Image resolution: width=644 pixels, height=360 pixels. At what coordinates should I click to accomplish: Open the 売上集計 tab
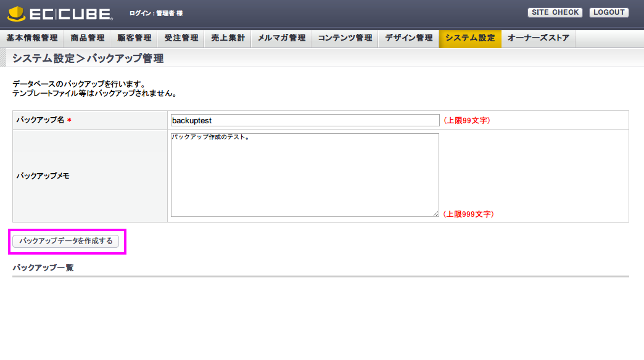click(x=228, y=38)
